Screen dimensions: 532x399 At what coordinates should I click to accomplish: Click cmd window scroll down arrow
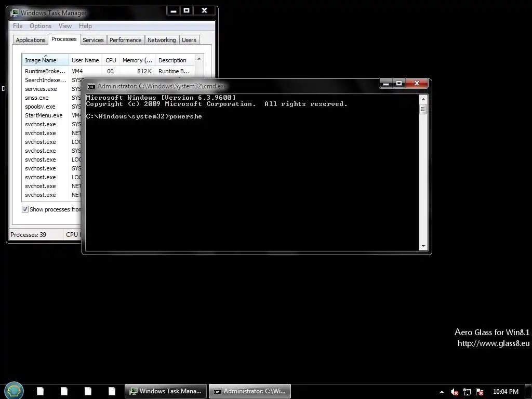423,246
